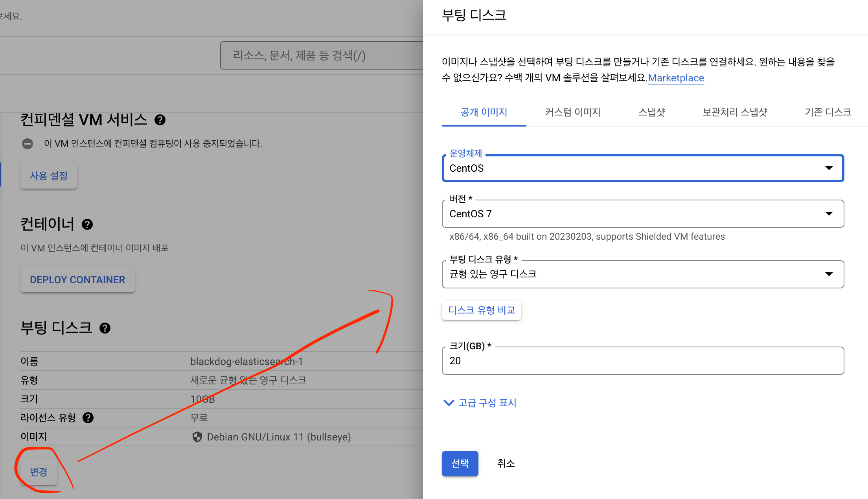Switch to 커스텀 이미지 tab
Screen dimensions: 868x499
tap(572, 112)
